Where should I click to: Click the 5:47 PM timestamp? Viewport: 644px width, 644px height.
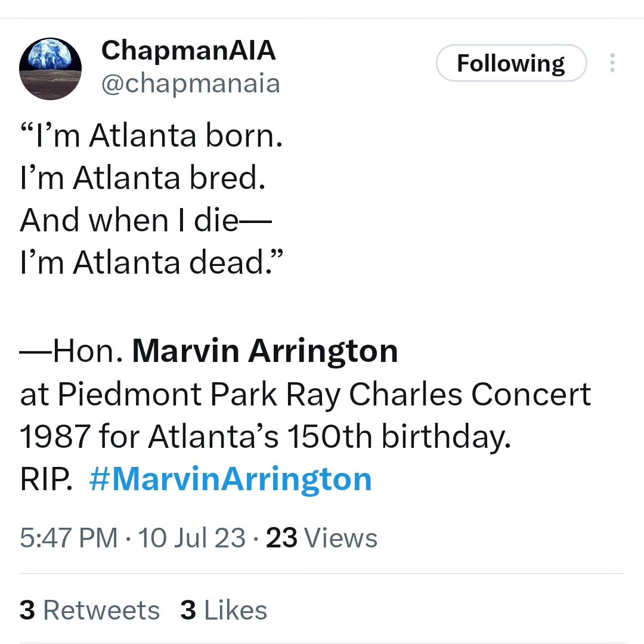click(x=69, y=538)
